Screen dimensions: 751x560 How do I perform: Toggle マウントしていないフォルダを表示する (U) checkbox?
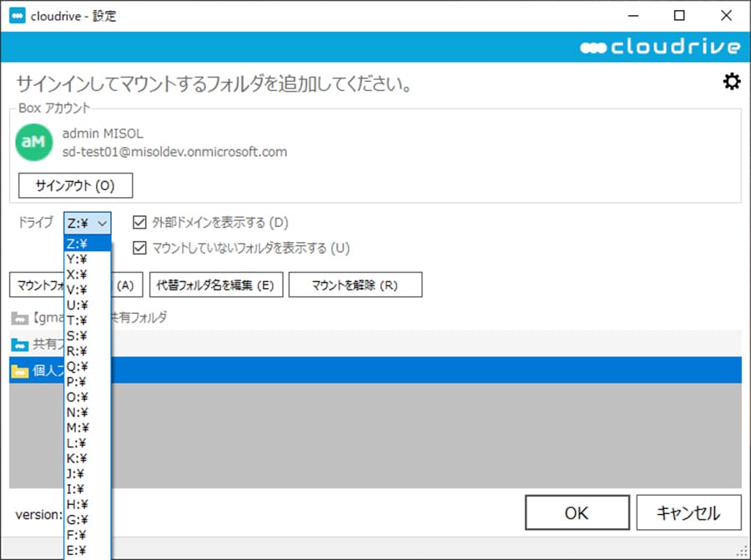click(139, 248)
